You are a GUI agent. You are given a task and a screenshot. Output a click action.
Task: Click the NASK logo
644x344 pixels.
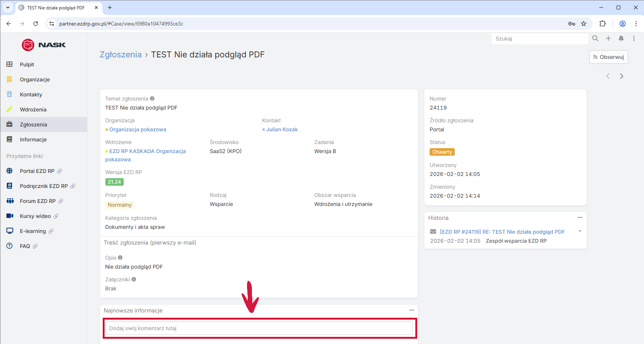click(x=43, y=45)
